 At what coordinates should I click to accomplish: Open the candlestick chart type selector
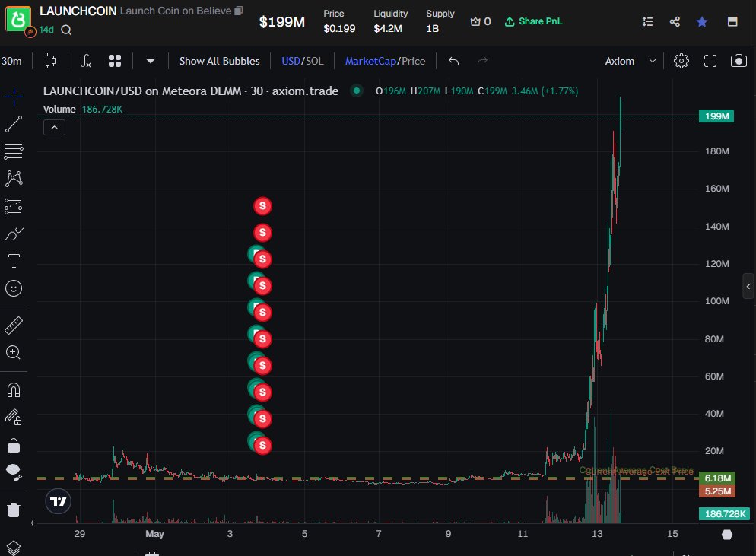click(x=51, y=61)
